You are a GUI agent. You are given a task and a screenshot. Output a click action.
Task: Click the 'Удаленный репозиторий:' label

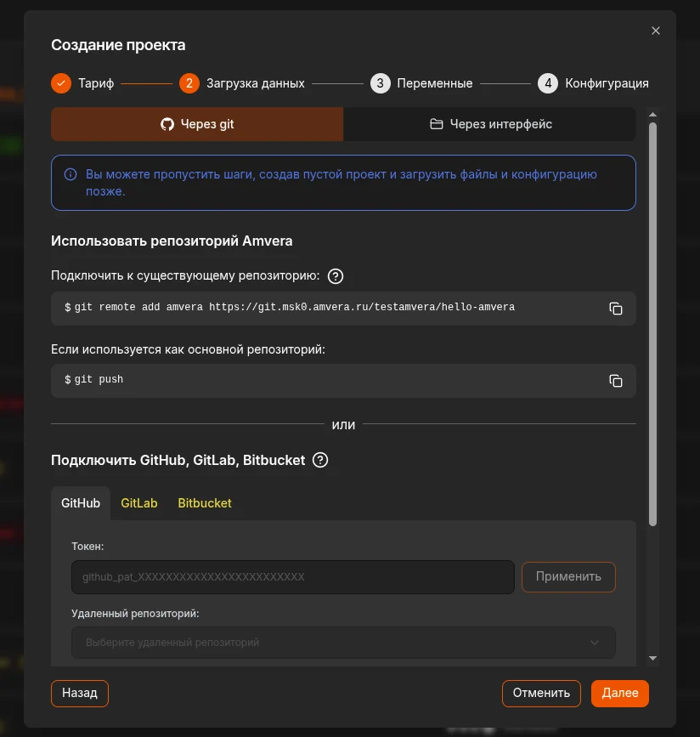[x=135, y=614]
